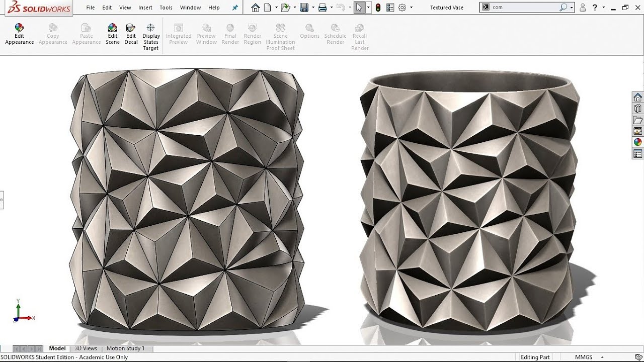Expand the Help dropdown arrow
The image size is (644, 362).
603,8
